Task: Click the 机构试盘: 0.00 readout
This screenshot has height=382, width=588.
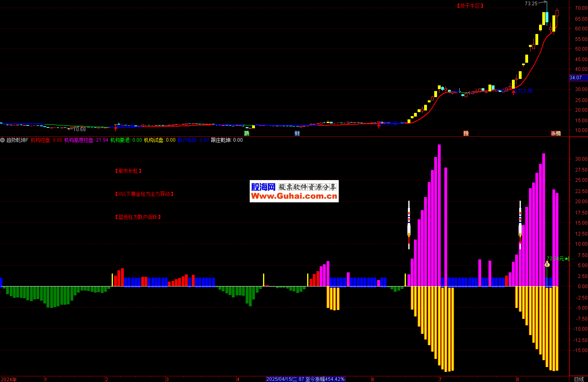Action: [160, 140]
